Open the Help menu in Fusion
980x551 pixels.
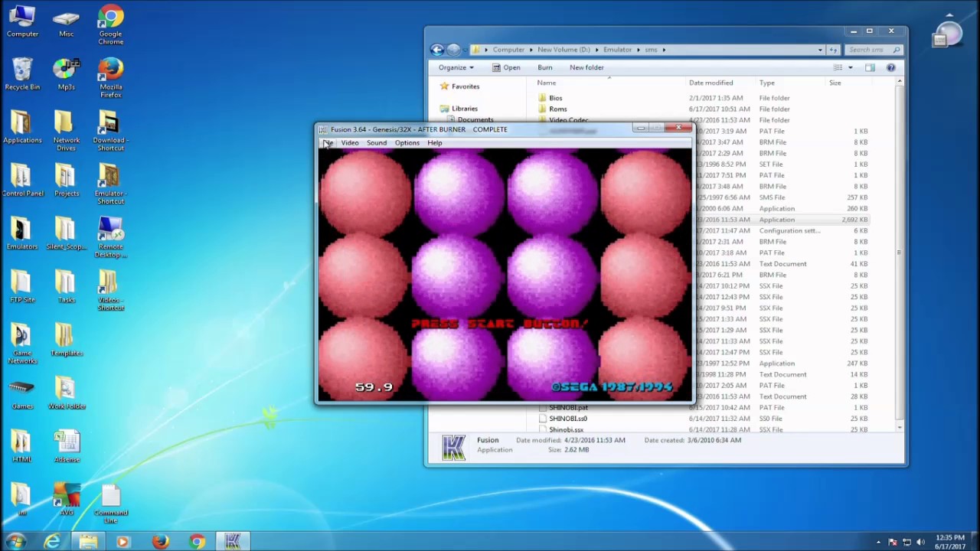pos(434,143)
